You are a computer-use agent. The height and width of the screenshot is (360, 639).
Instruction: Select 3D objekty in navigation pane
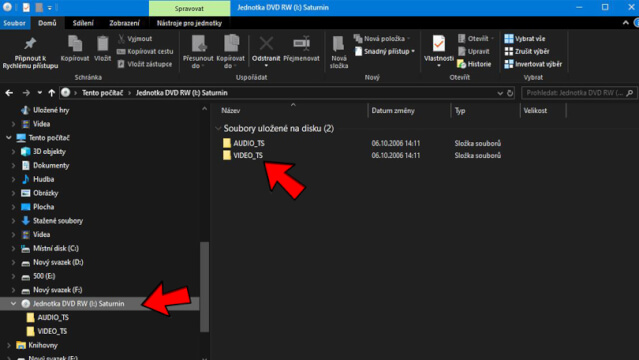49,152
